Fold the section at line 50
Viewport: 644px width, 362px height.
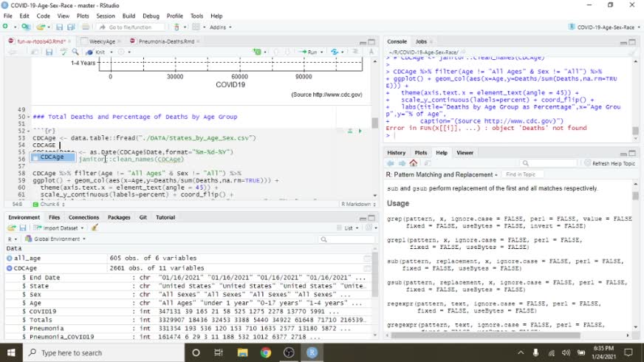[28, 117]
